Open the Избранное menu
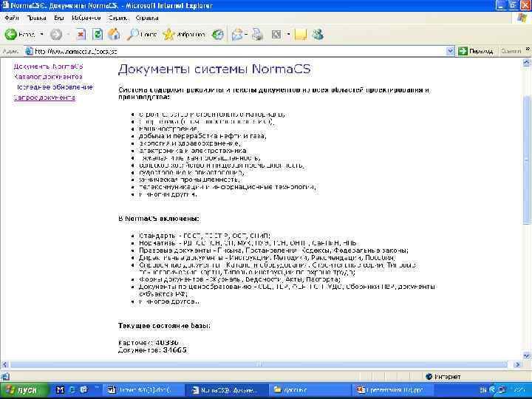The image size is (532, 399). pyautogui.click(x=86, y=18)
